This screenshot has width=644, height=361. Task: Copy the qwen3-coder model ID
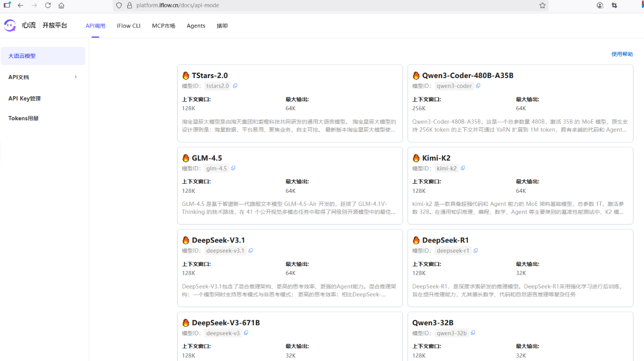click(478, 86)
